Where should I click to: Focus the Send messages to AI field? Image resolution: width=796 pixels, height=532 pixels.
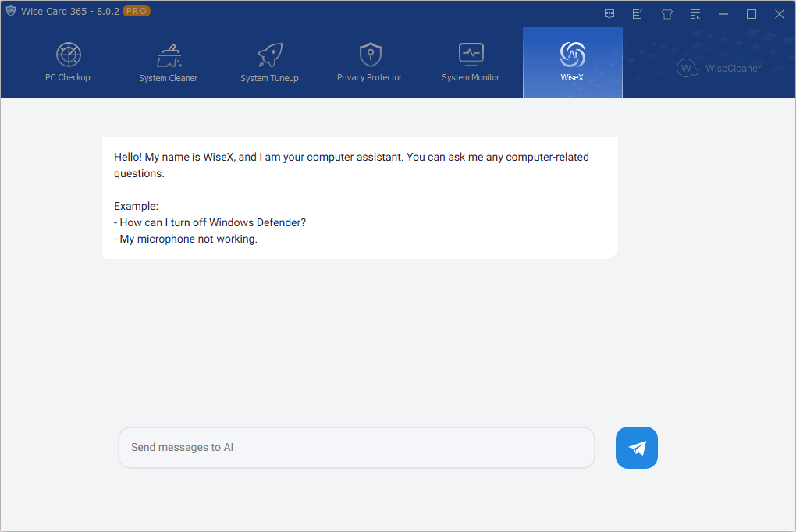point(357,448)
